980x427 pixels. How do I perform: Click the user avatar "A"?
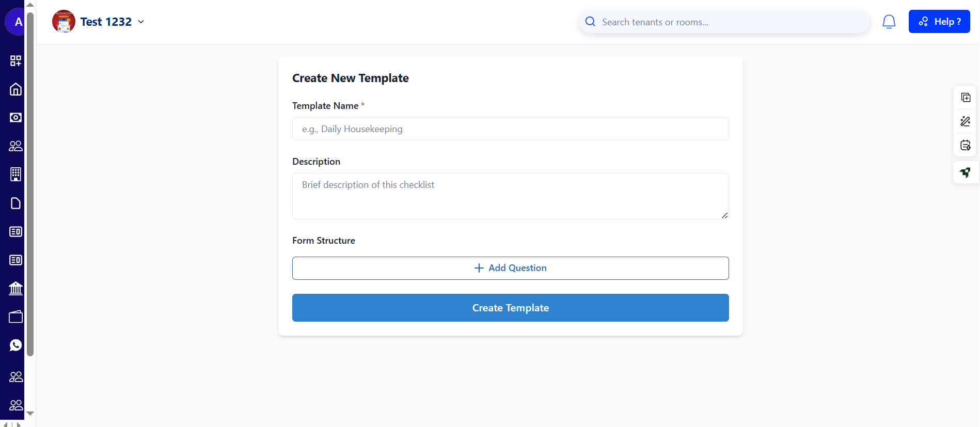(x=18, y=22)
